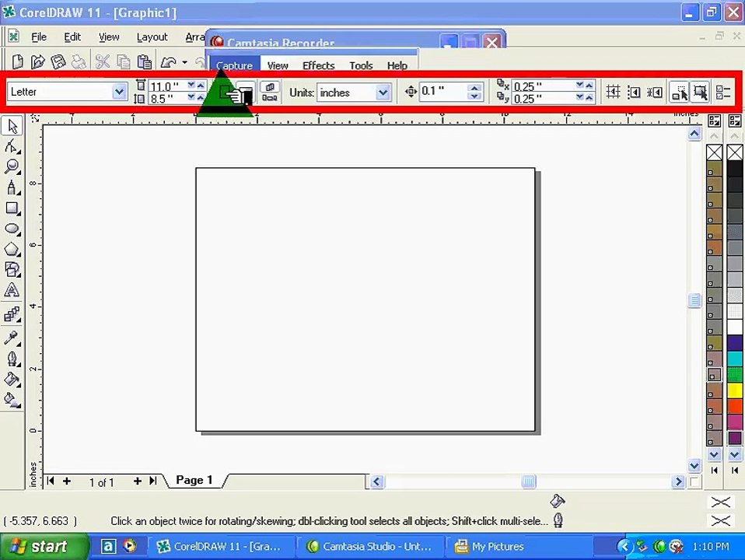Viewport: 745px width, 560px height.
Task: Click the set default or current page size icon
Action: click(269, 93)
